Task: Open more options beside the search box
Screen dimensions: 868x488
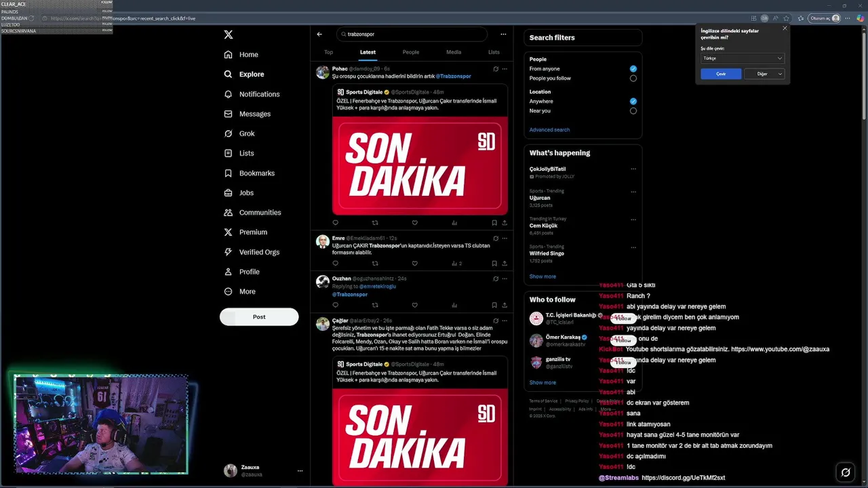Action: 503,34
